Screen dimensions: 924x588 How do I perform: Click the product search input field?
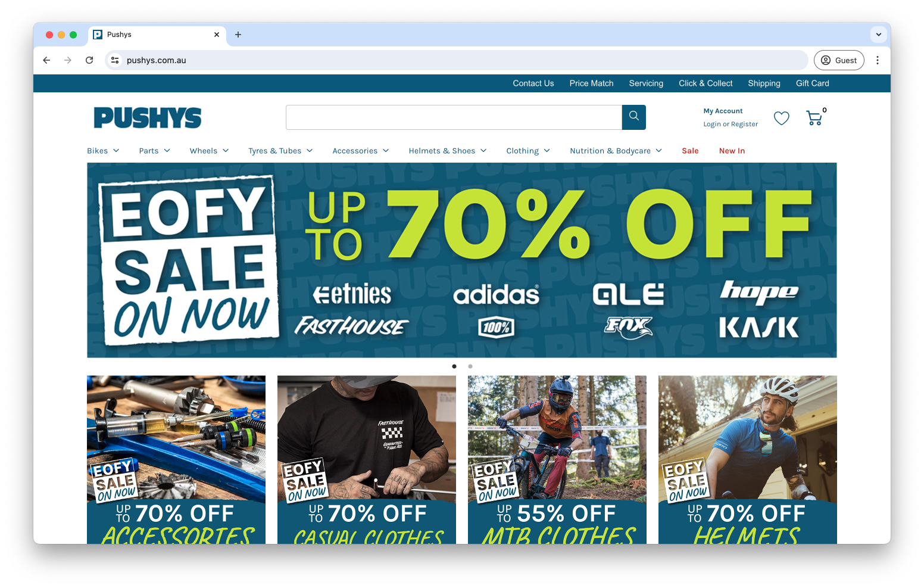pyautogui.click(x=454, y=117)
